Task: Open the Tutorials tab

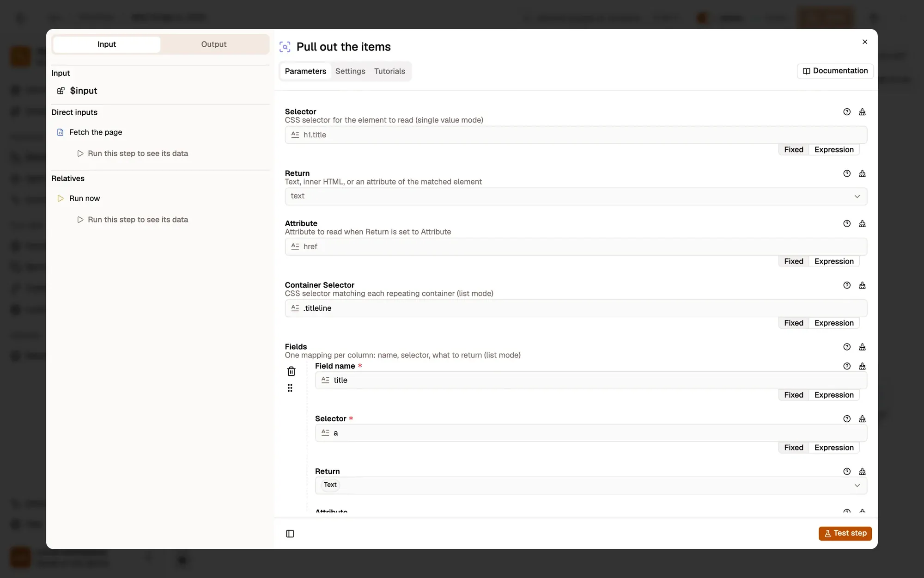Action: [x=389, y=71]
